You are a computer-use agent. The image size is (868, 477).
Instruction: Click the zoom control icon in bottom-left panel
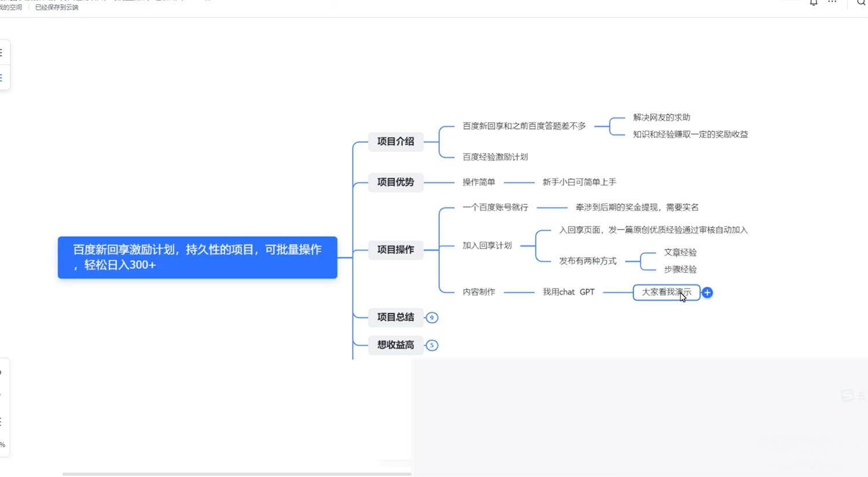[2, 372]
